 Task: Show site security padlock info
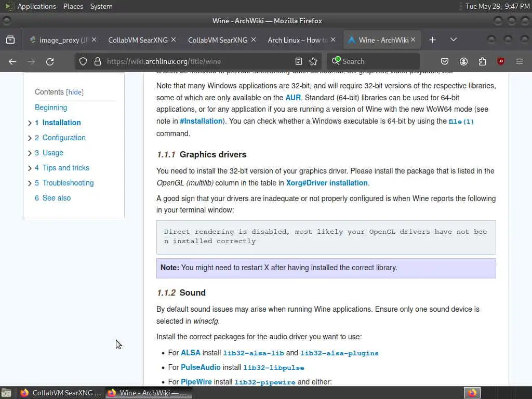click(x=98, y=61)
